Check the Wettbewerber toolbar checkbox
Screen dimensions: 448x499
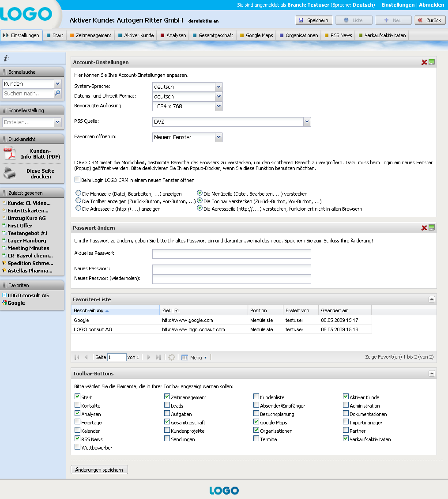(77, 447)
